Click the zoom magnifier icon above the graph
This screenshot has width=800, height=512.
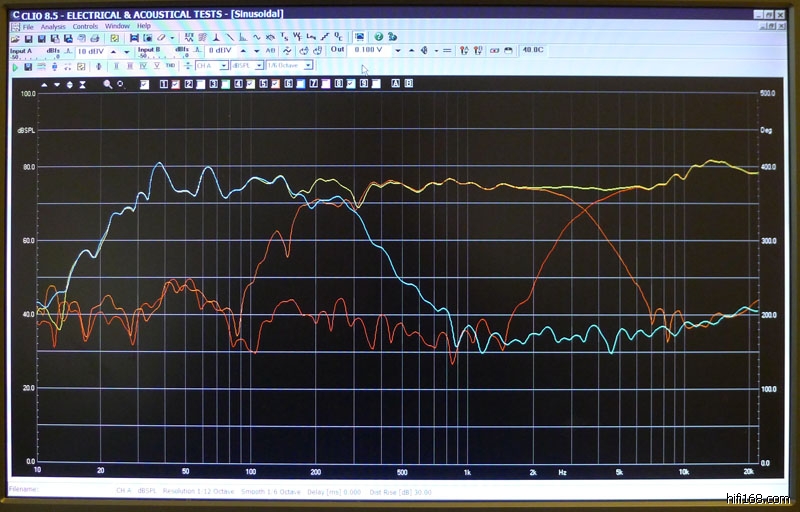(x=107, y=84)
